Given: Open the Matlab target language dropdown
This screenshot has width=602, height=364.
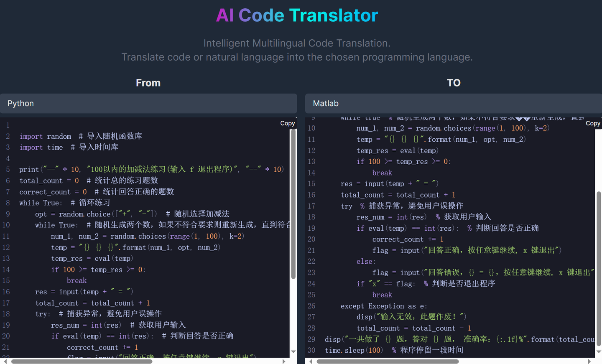Looking at the screenshot, I should 454,103.
